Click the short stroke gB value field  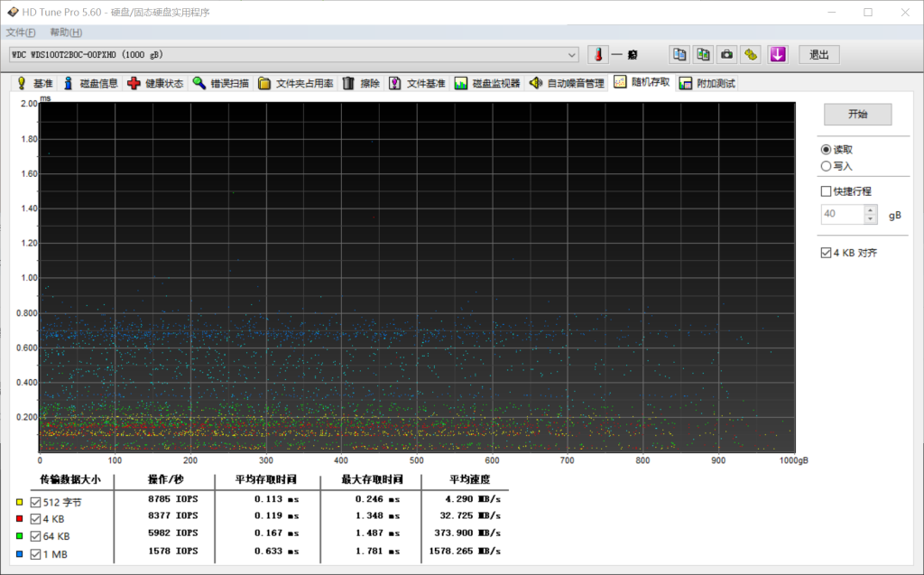coord(843,214)
